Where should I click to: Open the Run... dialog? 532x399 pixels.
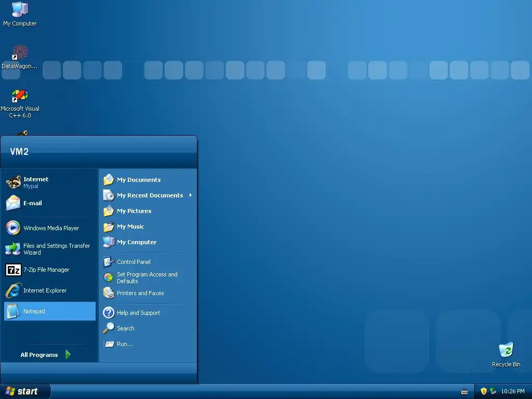tap(148, 344)
